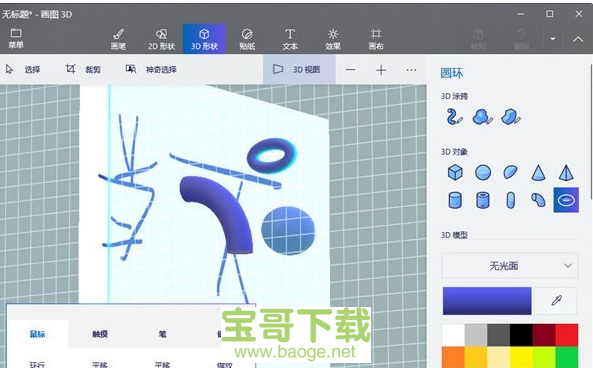Open the 效果 effects tab
Screen dimensions: 593x368
click(333, 39)
